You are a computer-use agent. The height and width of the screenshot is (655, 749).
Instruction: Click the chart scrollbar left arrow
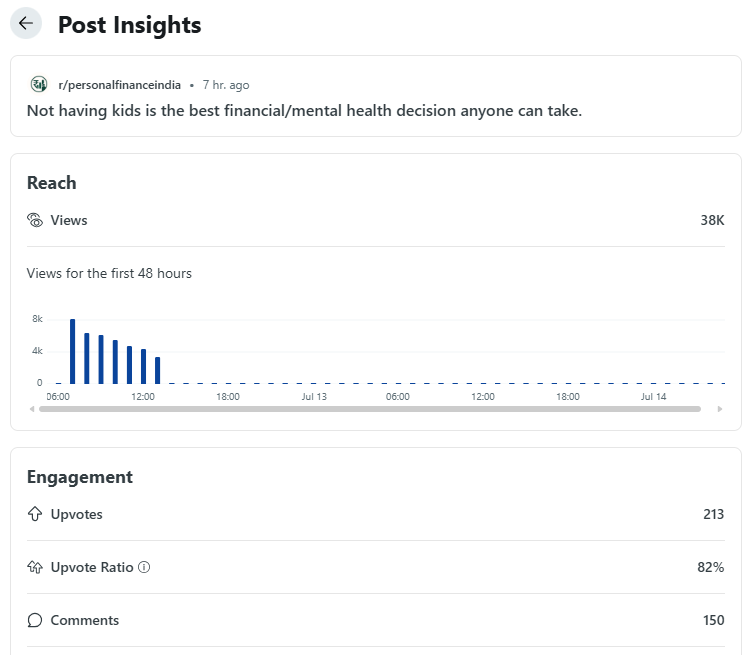pyautogui.click(x=32, y=408)
